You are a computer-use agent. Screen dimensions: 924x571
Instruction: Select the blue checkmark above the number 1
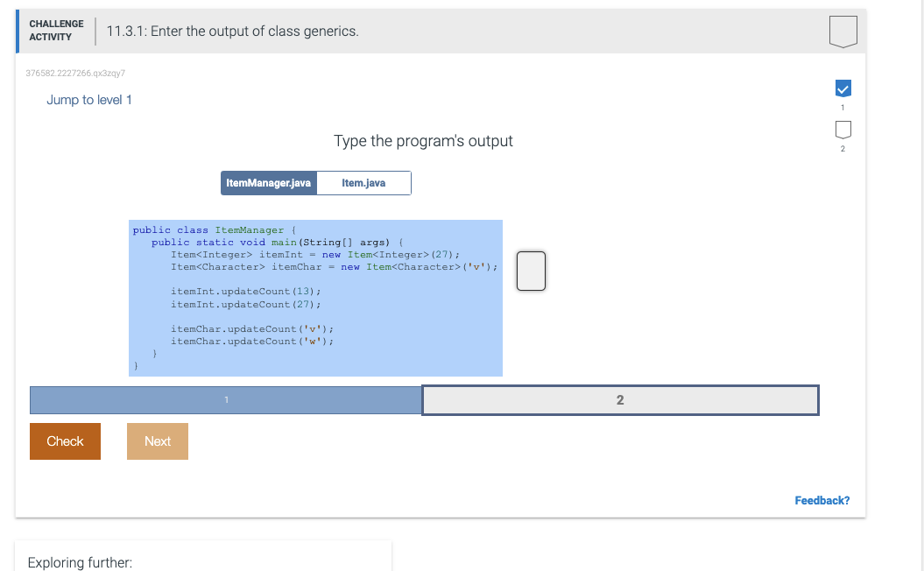pyautogui.click(x=843, y=88)
